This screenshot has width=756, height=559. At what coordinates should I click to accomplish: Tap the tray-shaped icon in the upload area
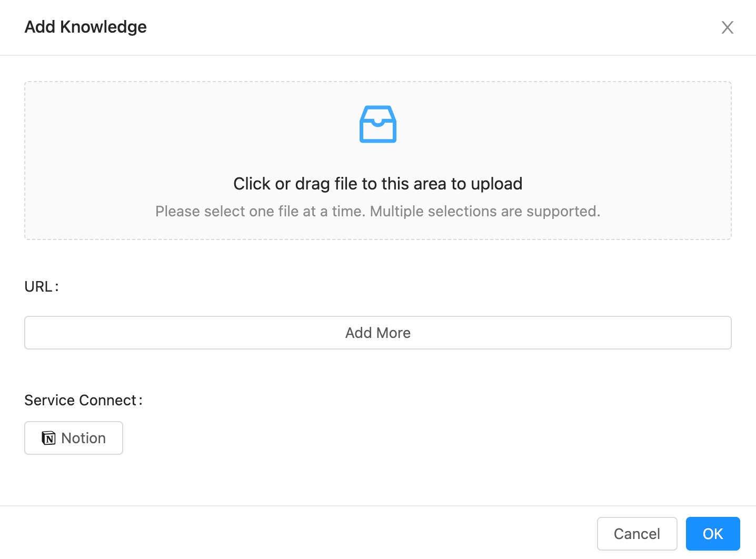pyautogui.click(x=377, y=124)
